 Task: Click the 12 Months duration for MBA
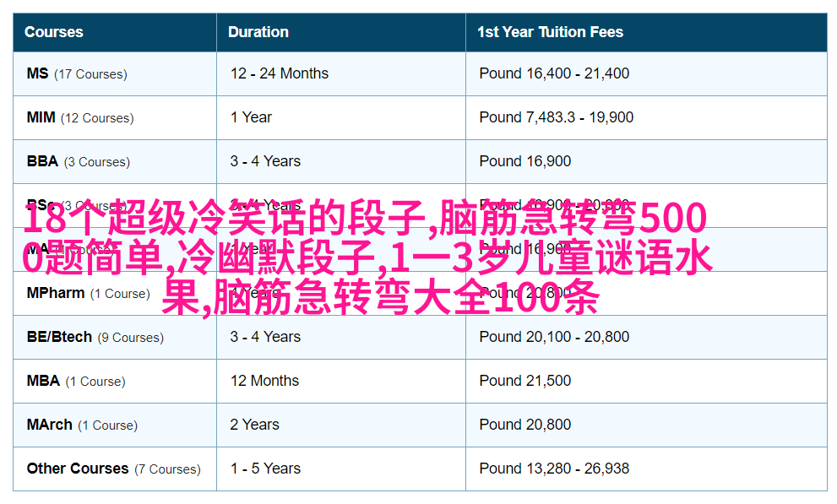(264, 381)
